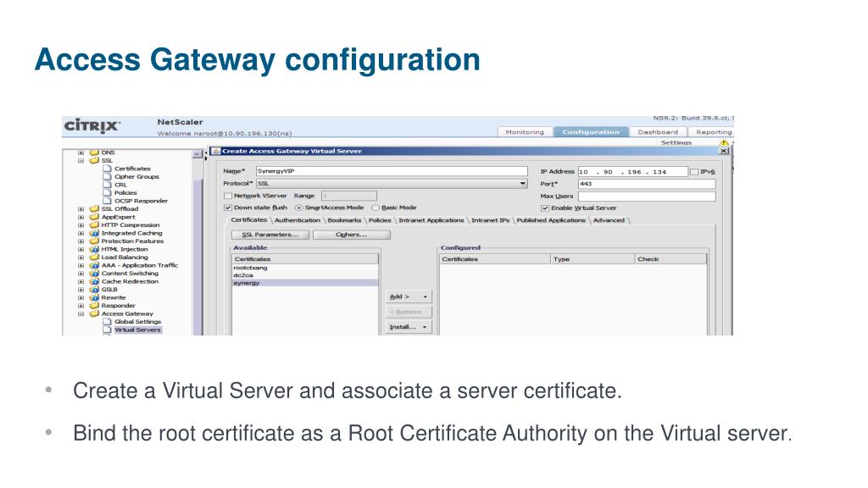Click the Citrix logo

[x=92, y=125]
